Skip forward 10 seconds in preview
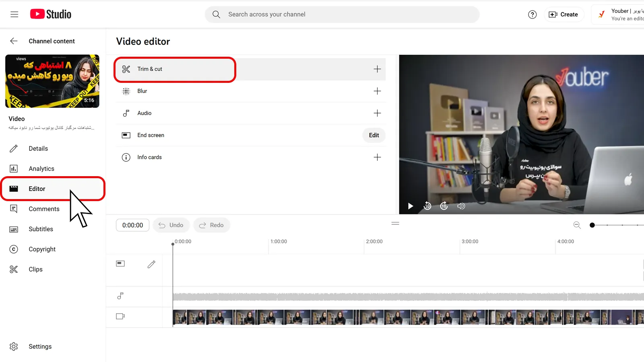The height and width of the screenshot is (362, 644). click(x=444, y=206)
